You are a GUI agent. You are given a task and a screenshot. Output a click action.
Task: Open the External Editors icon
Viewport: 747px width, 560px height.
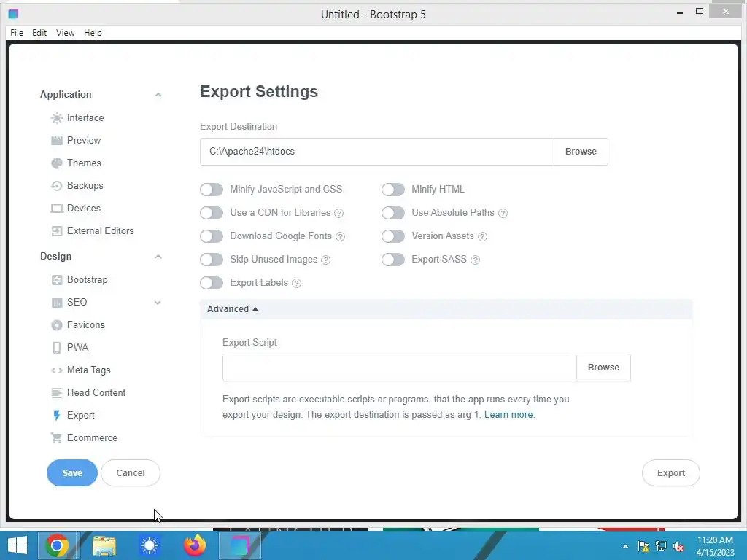pos(57,231)
